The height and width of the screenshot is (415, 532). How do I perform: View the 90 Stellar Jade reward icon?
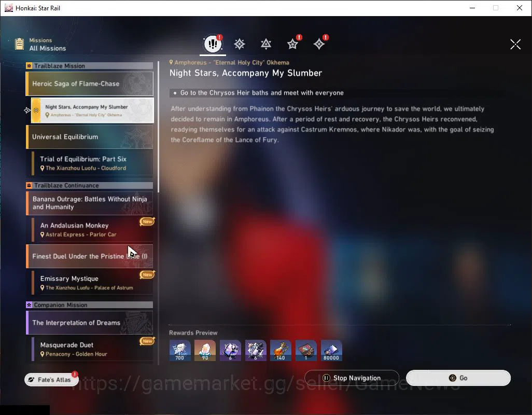[x=205, y=351]
